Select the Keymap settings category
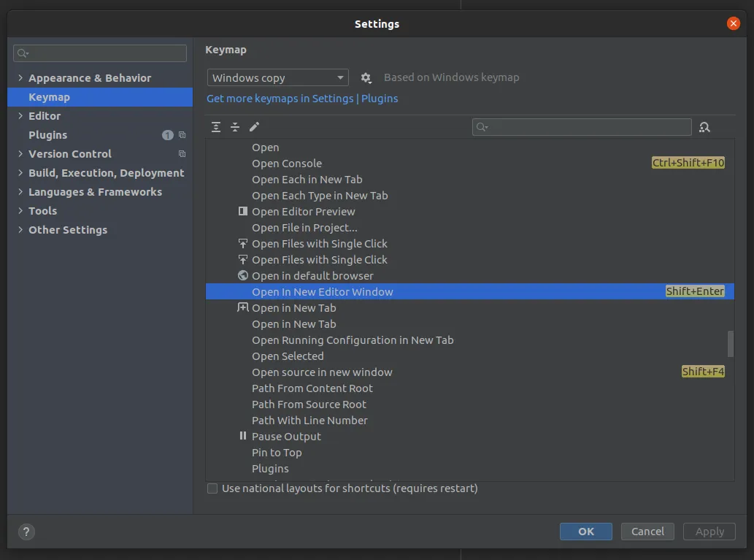 [49, 97]
